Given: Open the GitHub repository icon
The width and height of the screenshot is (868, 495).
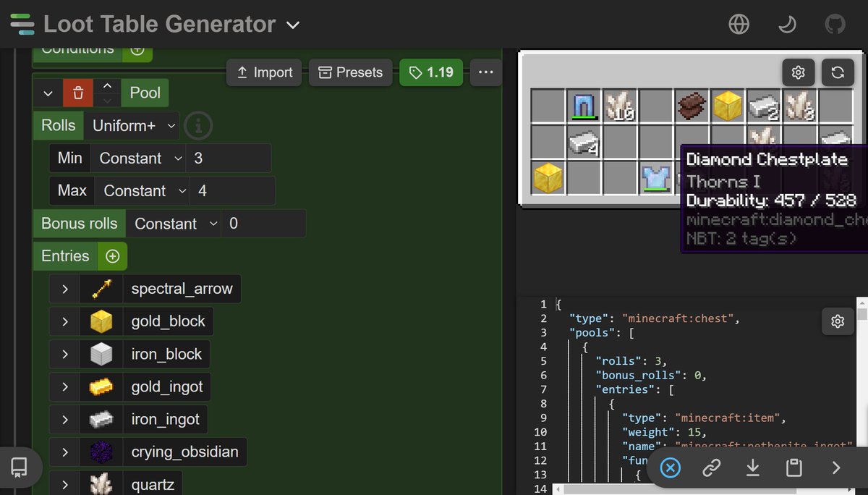Looking at the screenshot, I should point(835,24).
